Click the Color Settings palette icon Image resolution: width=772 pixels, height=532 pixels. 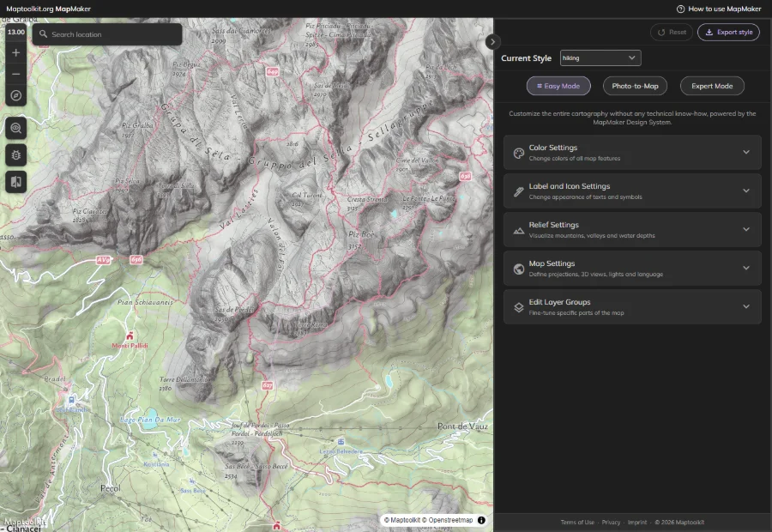(x=518, y=153)
